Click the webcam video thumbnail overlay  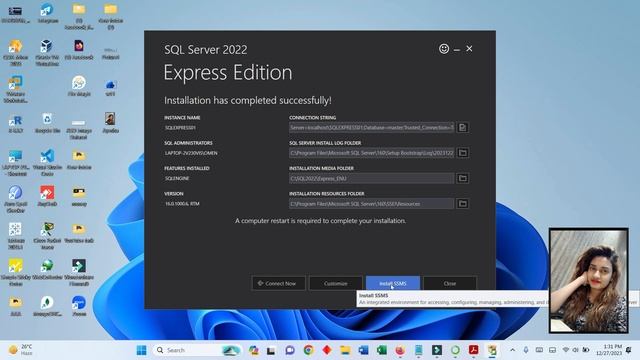click(589, 280)
